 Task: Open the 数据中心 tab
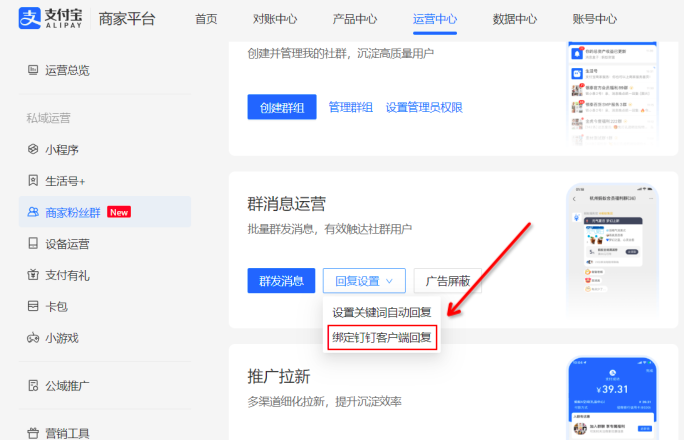[514, 19]
